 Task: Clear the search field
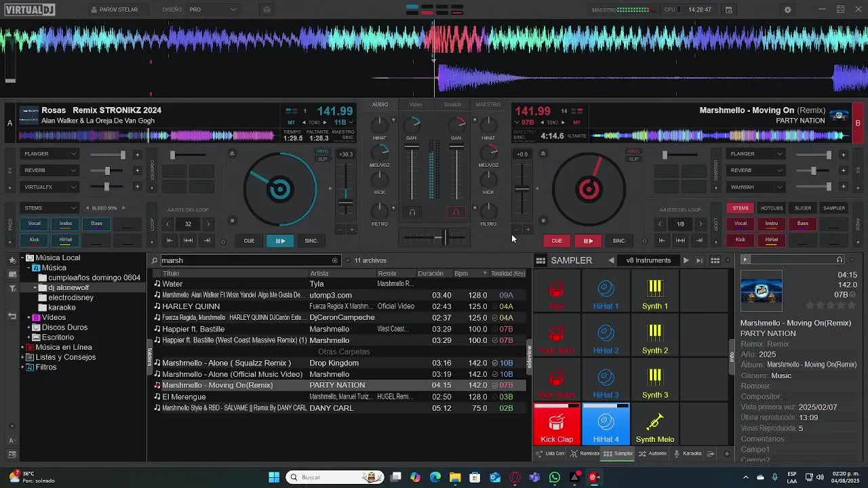(x=334, y=260)
